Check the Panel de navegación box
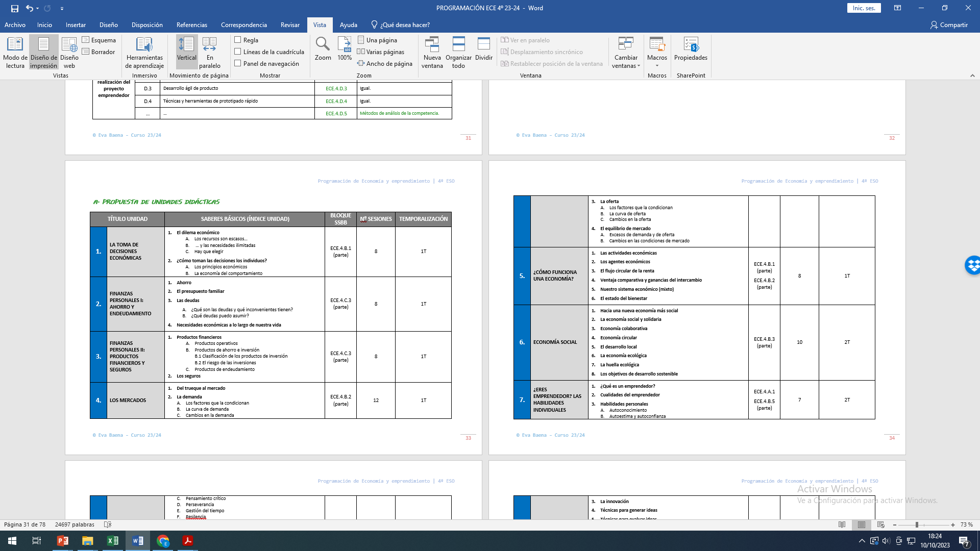 click(x=238, y=63)
